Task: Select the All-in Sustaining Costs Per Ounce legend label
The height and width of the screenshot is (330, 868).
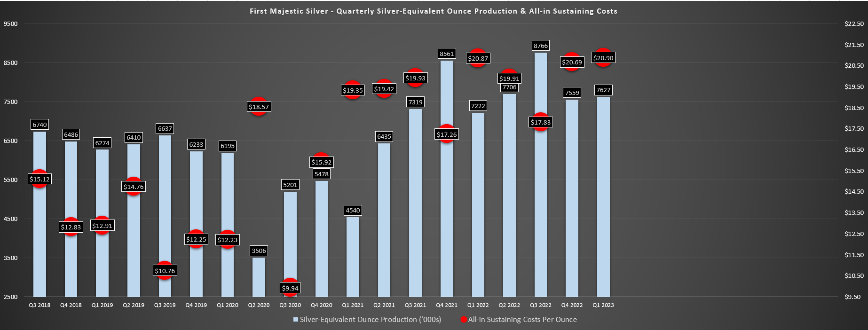Action: [x=522, y=320]
